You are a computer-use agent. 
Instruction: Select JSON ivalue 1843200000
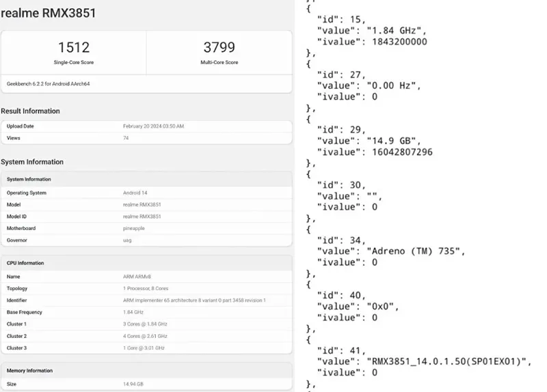tap(399, 42)
